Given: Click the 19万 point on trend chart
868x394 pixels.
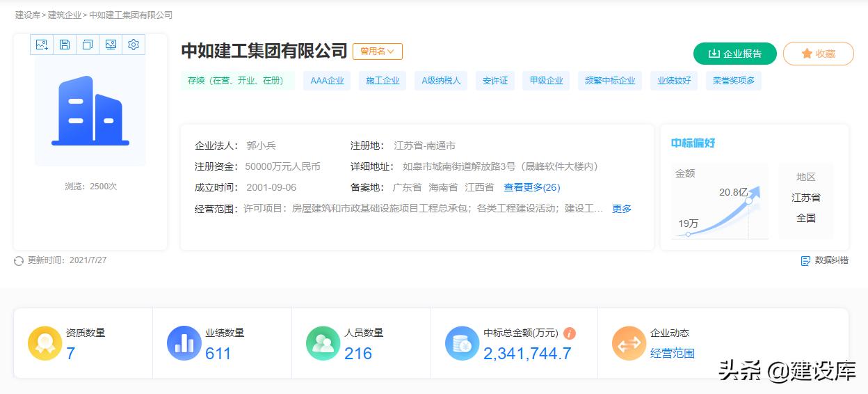Looking at the screenshot, I should [x=688, y=235].
